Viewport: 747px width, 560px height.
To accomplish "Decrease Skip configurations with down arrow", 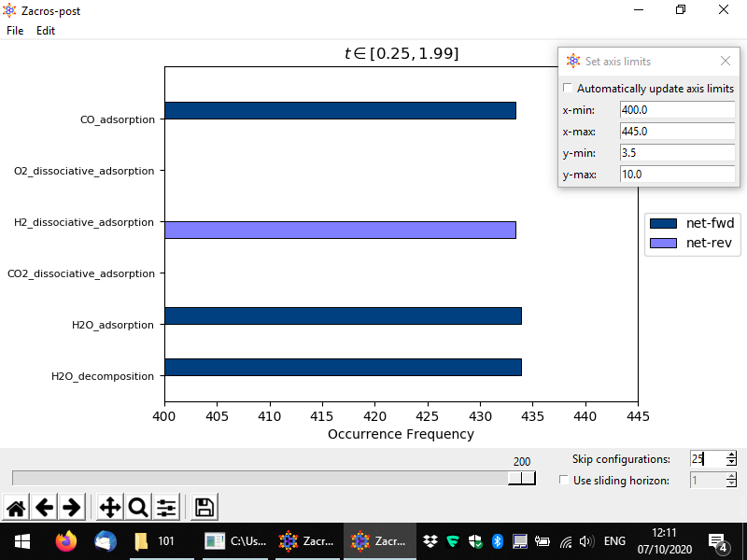I will pos(731,463).
